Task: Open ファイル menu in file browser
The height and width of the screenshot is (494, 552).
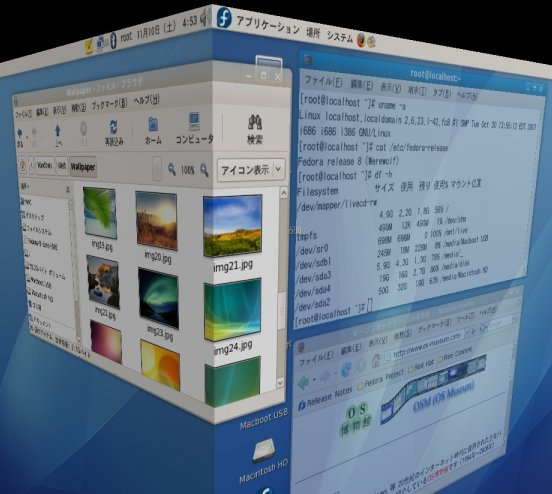Action: (x=24, y=113)
